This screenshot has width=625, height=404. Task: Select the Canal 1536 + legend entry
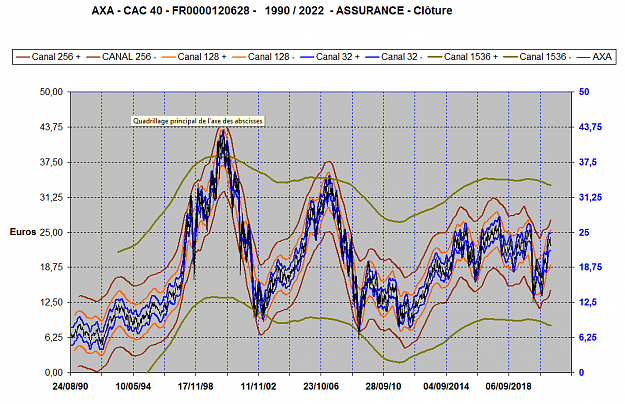[463, 57]
